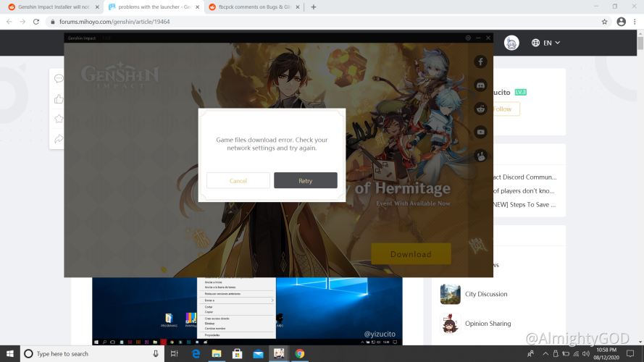This screenshot has width=644, height=362.
Task: Click the taskbar microphone icon
Action: point(156,354)
